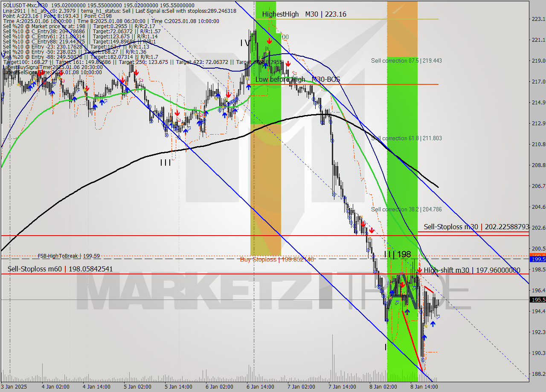The width and height of the screenshot is (546, 392).
Task: Click the '8 Jan 02:00' time label
Action: 383,387
